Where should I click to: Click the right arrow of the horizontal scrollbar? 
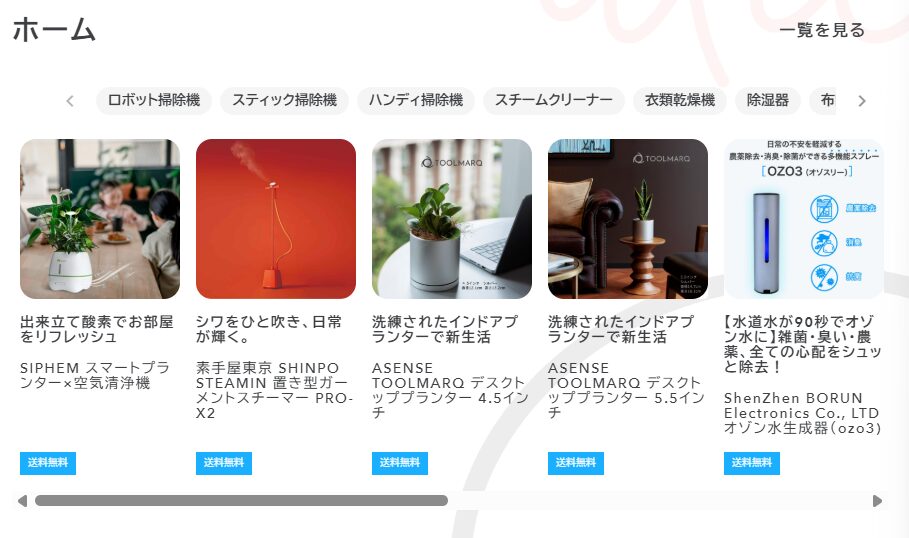pyautogui.click(x=877, y=501)
